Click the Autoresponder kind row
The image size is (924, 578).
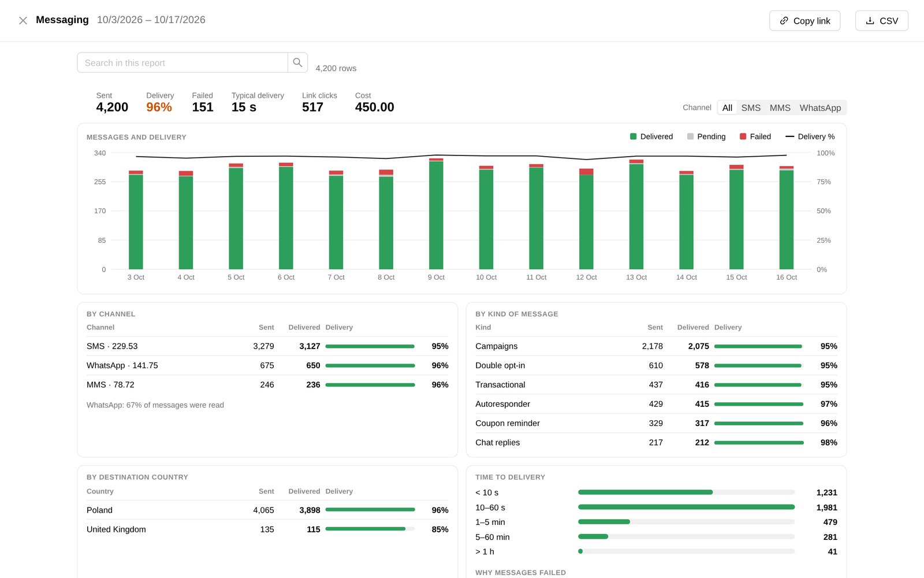(x=656, y=404)
